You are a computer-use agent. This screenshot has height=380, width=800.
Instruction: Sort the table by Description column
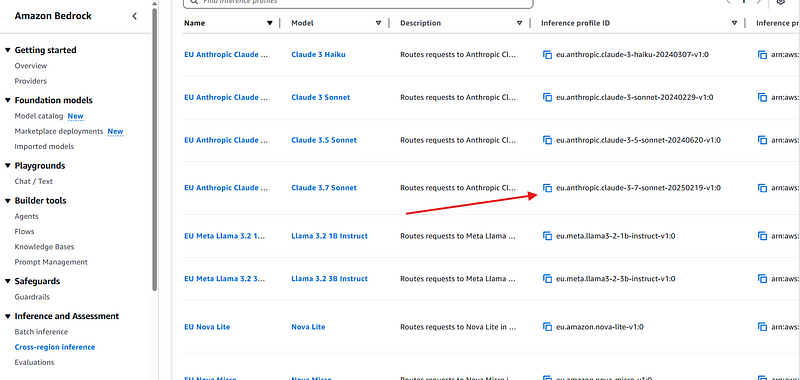[x=519, y=23]
